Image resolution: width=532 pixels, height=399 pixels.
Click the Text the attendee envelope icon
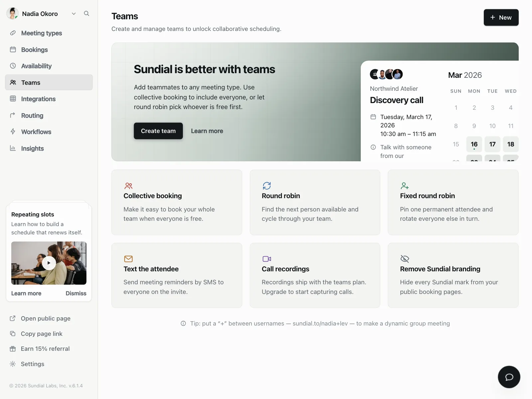[128, 259]
